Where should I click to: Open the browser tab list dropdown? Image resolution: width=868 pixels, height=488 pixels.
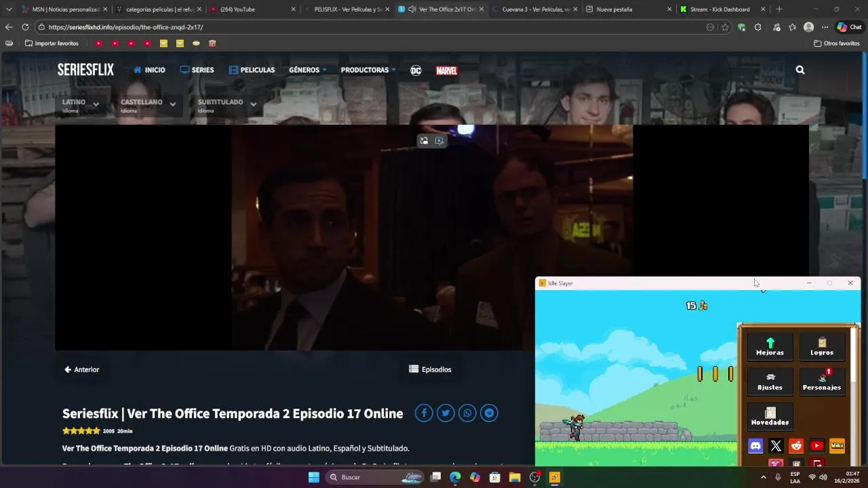[9, 9]
